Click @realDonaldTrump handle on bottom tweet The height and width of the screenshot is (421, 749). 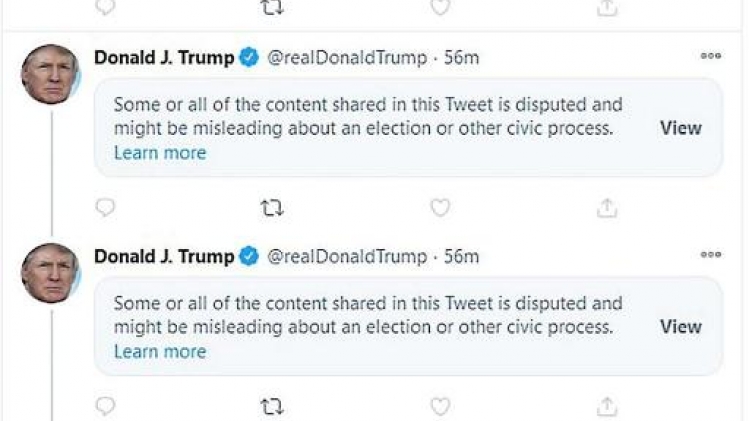click(x=346, y=257)
